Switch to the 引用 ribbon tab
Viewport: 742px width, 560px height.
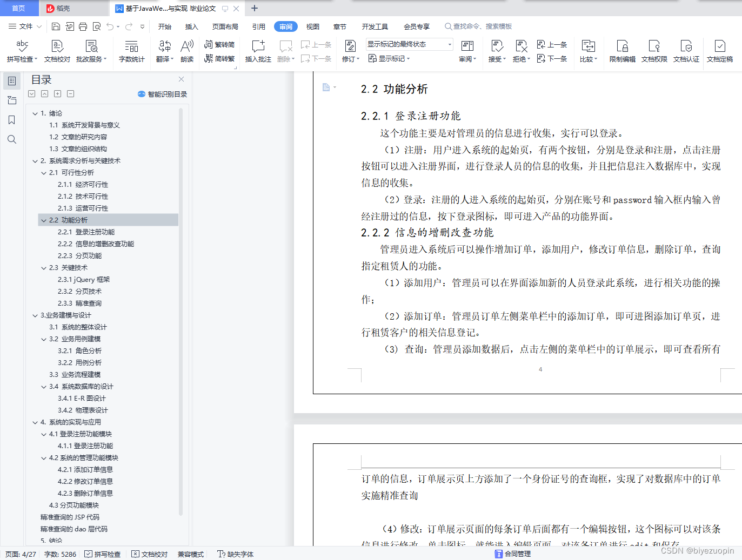[259, 26]
